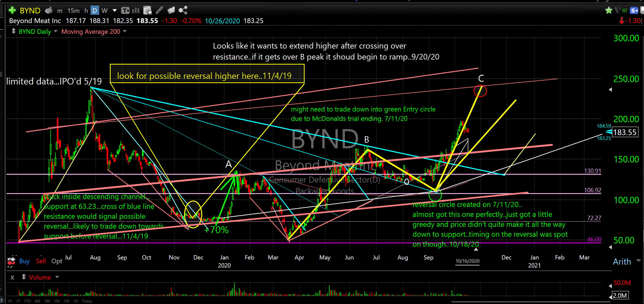The image size is (644, 304).
Task: Click the calendar grid add icon
Action: click(x=147, y=10)
